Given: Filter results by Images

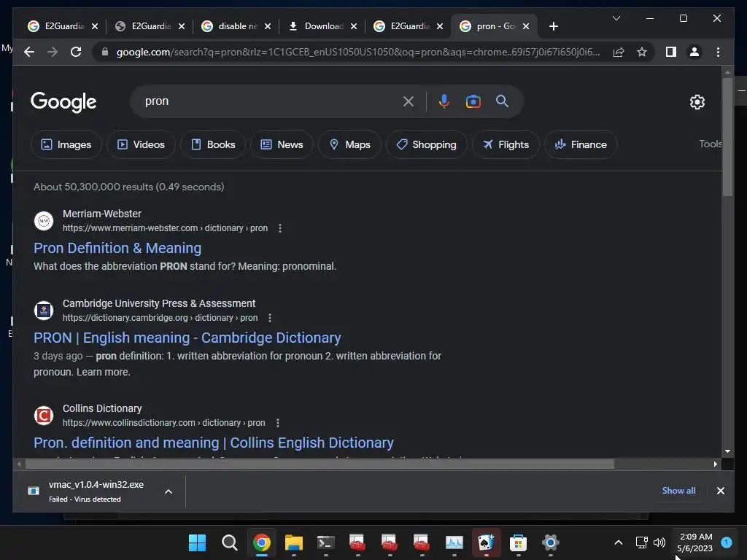Looking at the screenshot, I should tap(66, 144).
